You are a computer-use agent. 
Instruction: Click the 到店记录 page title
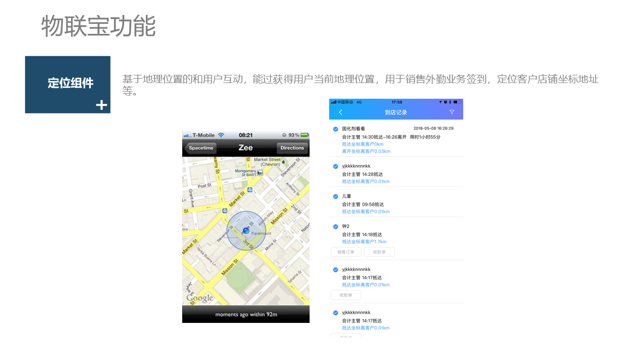(395, 113)
